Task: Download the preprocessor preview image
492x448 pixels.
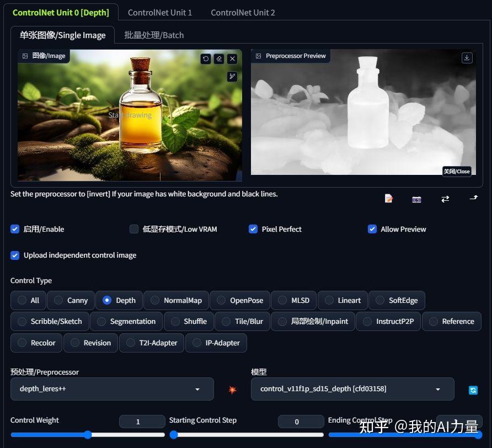Action: [467, 57]
